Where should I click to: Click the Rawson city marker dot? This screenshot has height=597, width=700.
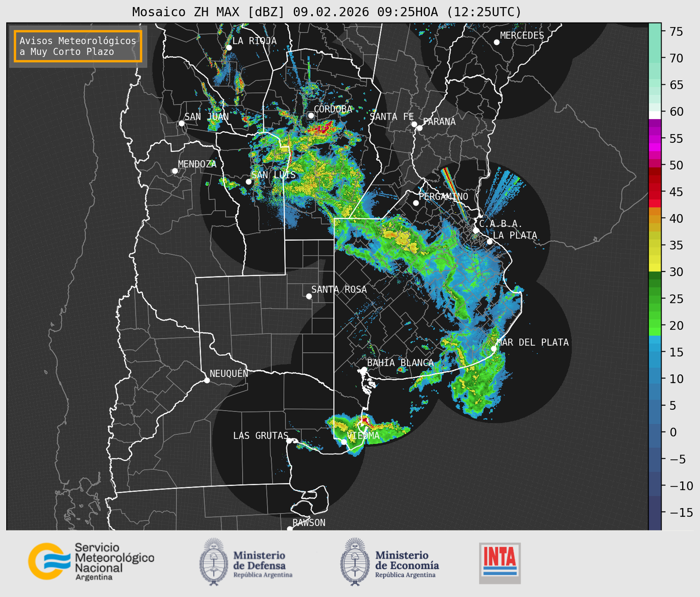[290, 529]
